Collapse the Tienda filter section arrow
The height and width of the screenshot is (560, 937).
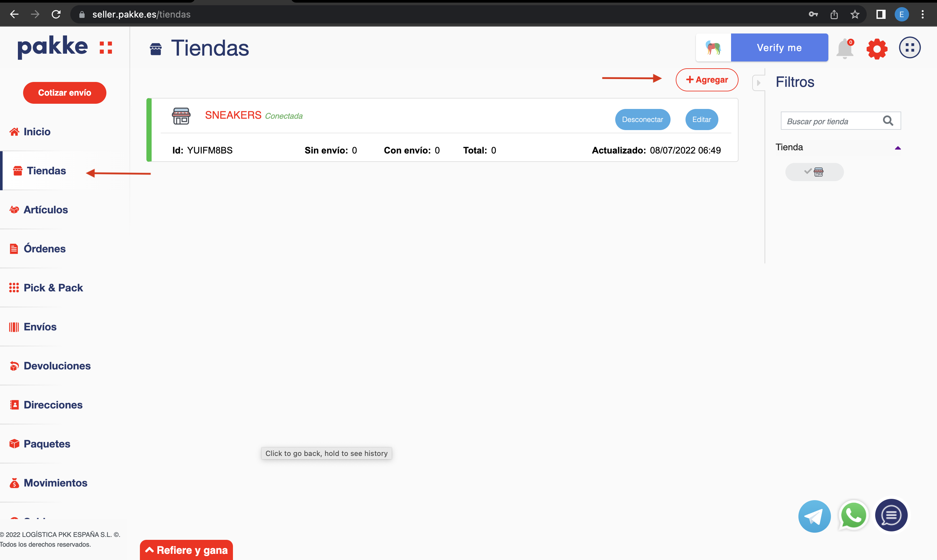pos(898,148)
